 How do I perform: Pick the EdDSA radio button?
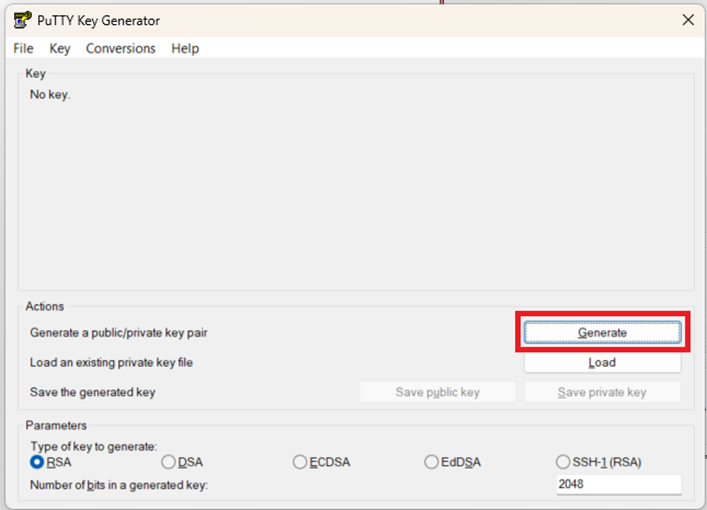pyautogui.click(x=432, y=462)
